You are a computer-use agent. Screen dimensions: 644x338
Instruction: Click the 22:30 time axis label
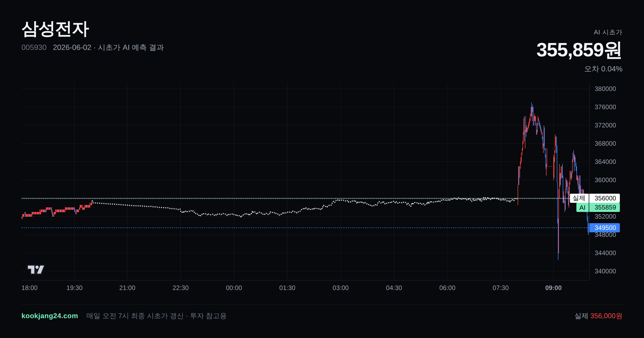coord(181,288)
